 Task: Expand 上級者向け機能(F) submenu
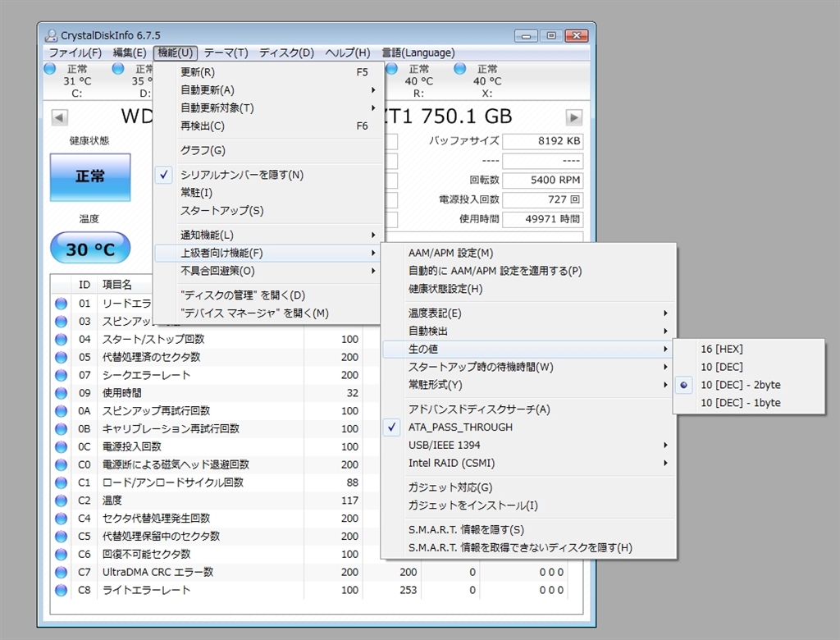(x=268, y=253)
